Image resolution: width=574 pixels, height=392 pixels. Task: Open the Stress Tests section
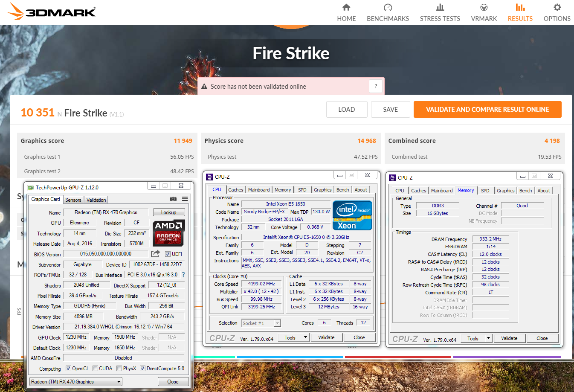[x=440, y=13]
